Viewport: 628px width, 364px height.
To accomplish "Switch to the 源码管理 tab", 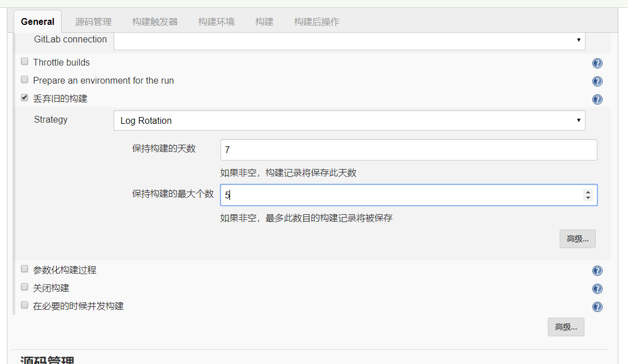I will coord(93,21).
